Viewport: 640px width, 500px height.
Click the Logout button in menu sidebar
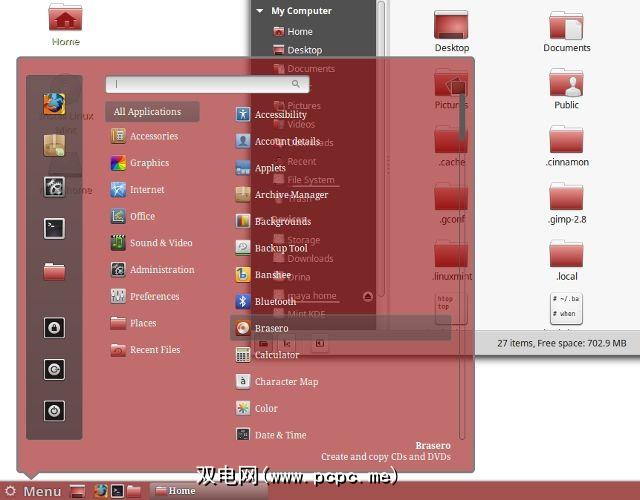coord(54,369)
